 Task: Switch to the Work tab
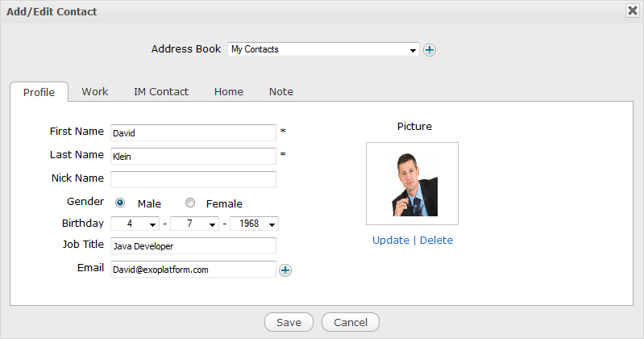coord(94,92)
